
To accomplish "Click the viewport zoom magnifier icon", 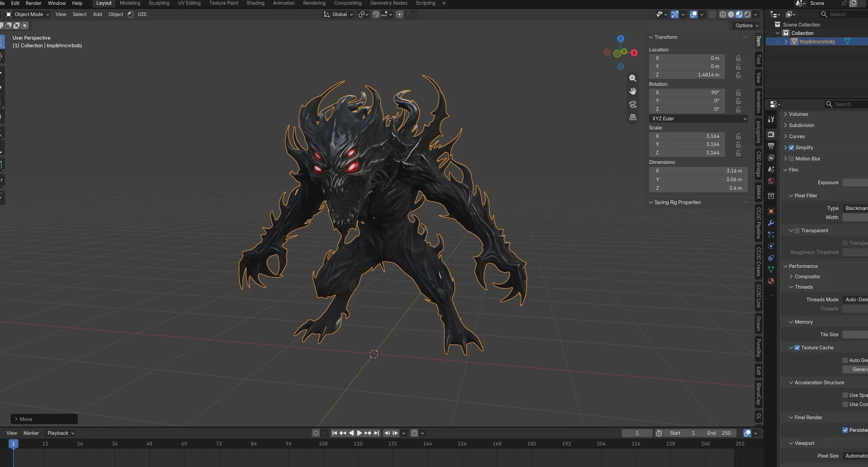I will pos(633,78).
